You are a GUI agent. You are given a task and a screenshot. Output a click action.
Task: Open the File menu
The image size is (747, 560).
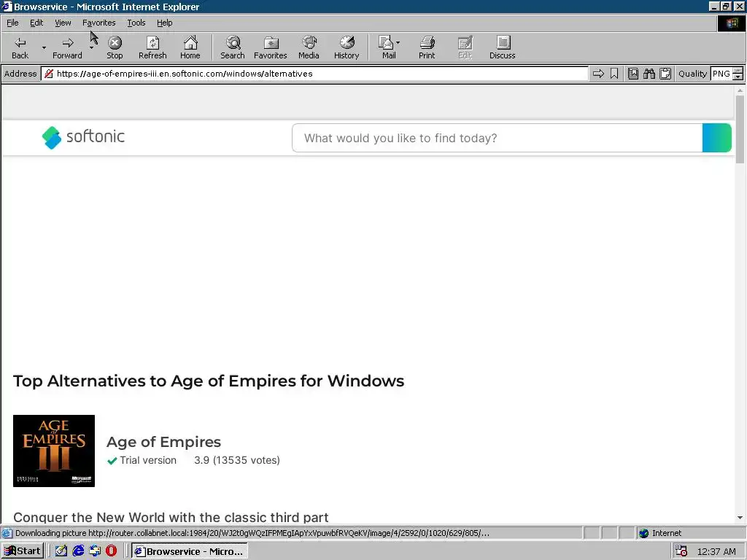click(12, 23)
